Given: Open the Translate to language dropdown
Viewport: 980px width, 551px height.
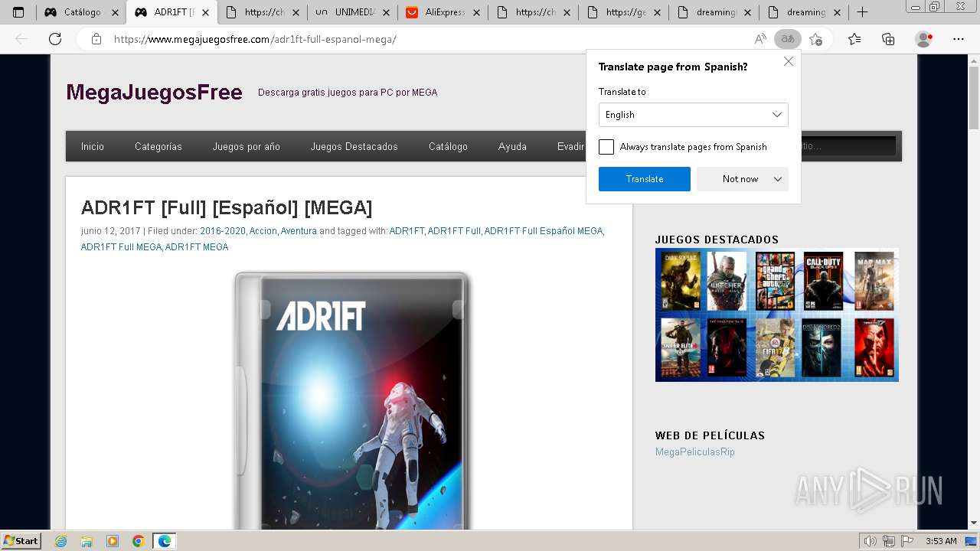Looking at the screenshot, I should tap(694, 115).
